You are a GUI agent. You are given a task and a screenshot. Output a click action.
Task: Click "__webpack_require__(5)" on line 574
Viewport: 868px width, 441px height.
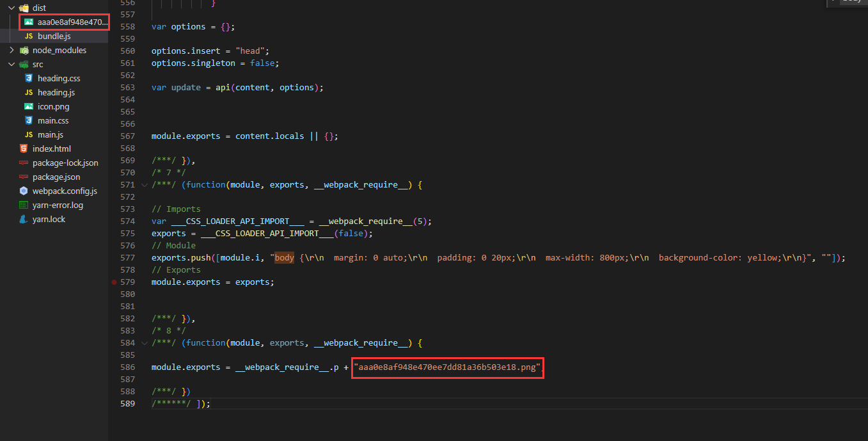coord(373,221)
